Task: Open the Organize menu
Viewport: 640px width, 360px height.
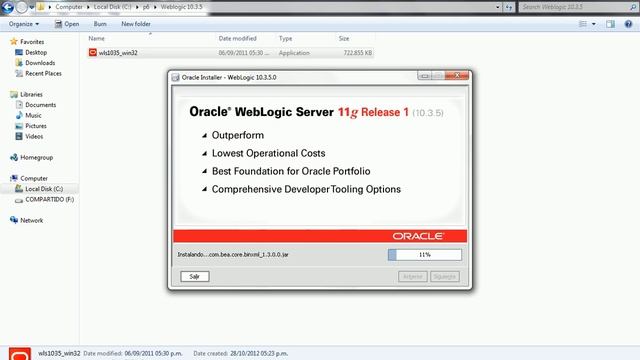Action: [x=24, y=24]
